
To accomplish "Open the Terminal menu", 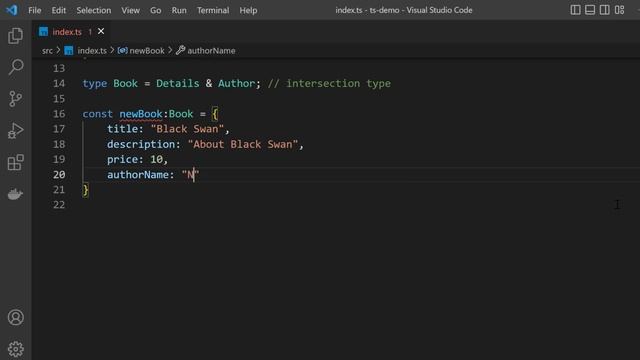I will pos(213,10).
